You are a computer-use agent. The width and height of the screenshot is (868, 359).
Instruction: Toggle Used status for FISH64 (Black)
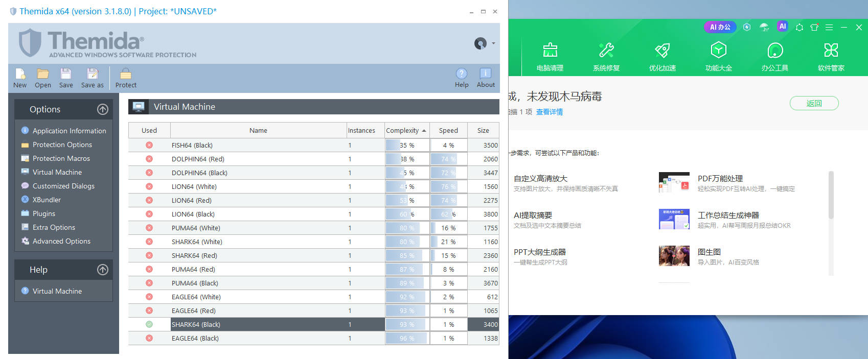[149, 145]
